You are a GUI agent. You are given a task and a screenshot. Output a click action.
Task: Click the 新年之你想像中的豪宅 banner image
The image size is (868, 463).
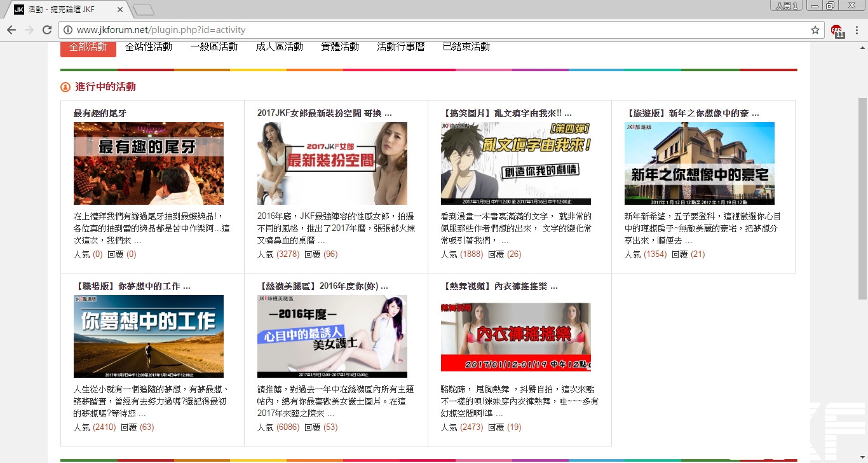pos(700,163)
